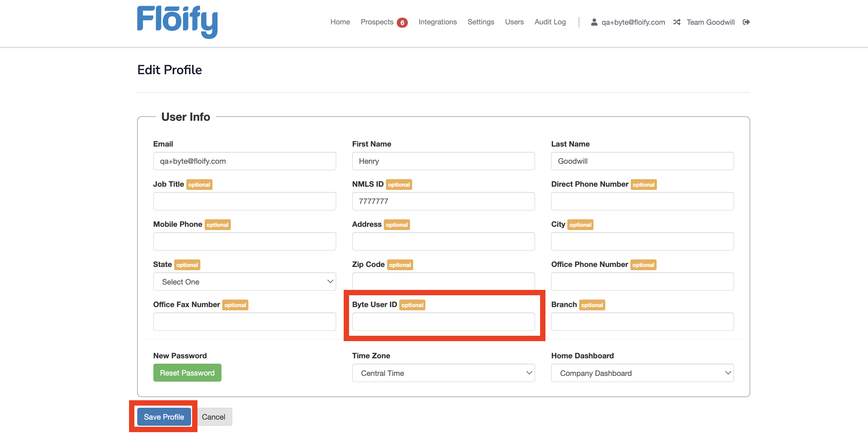Click the Office Fax Number field
Image resolution: width=868 pixels, height=435 pixels.
tap(244, 321)
